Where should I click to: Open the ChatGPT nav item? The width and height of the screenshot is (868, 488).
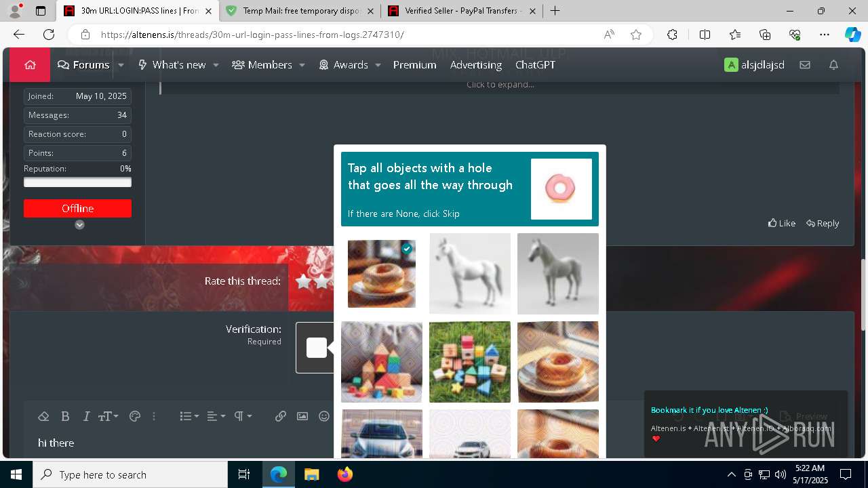pyautogui.click(x=535, y=65)
